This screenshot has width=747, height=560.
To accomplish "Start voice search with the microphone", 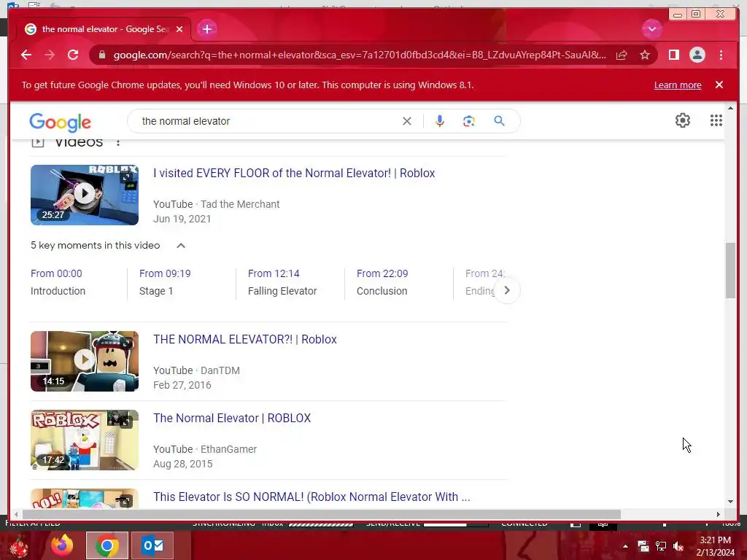I will click(x=439, y=121).
